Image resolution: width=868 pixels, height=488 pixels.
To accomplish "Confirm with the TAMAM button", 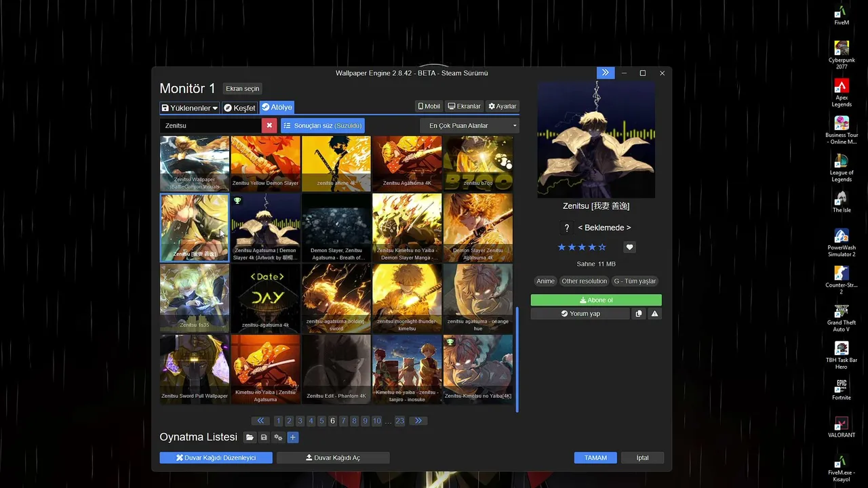I will point(596,457).
